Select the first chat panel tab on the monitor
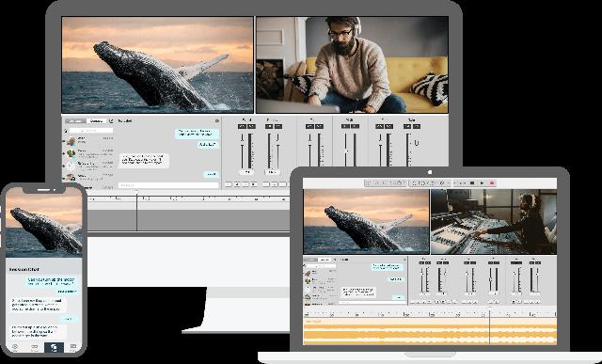Screen dimensions: 602x364 coord(75,121)
